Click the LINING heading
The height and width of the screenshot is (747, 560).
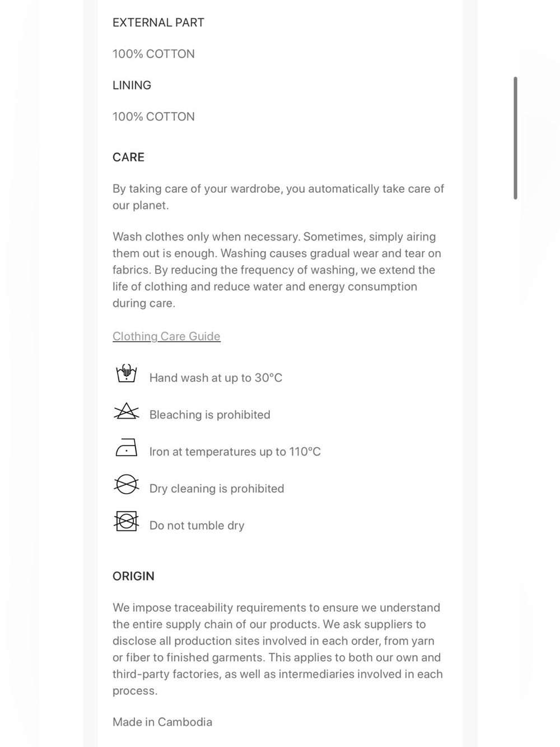tap(132, 85)
